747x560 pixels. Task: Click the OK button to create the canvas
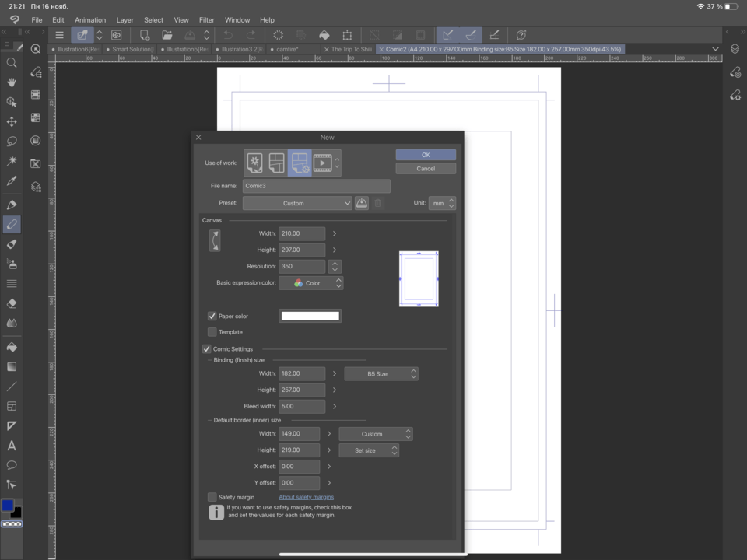coord(426,154)
